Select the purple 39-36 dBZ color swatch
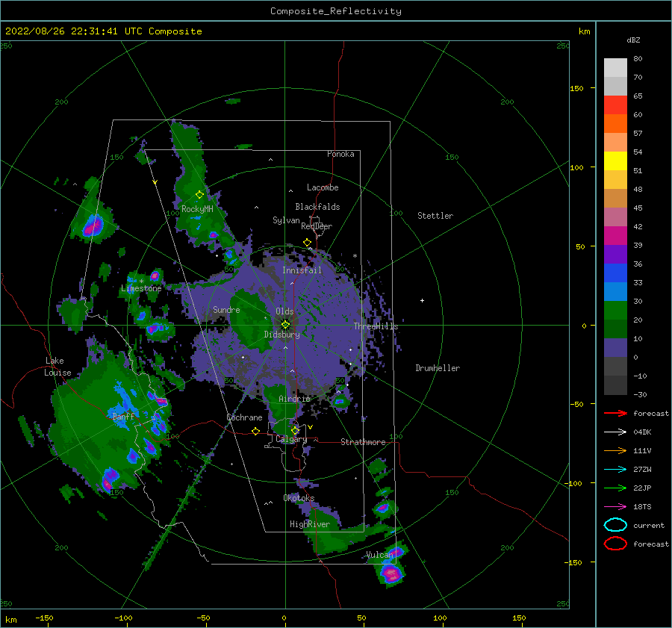The width and height of the screenshot is (672, 628). pyautogui.click(x=615, y=255)
